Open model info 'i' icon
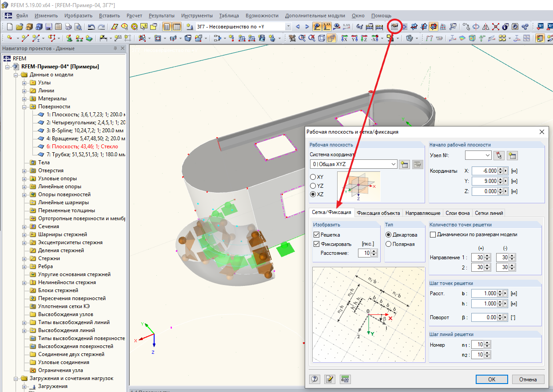The image size is (553, 392). tap(505, 27)
